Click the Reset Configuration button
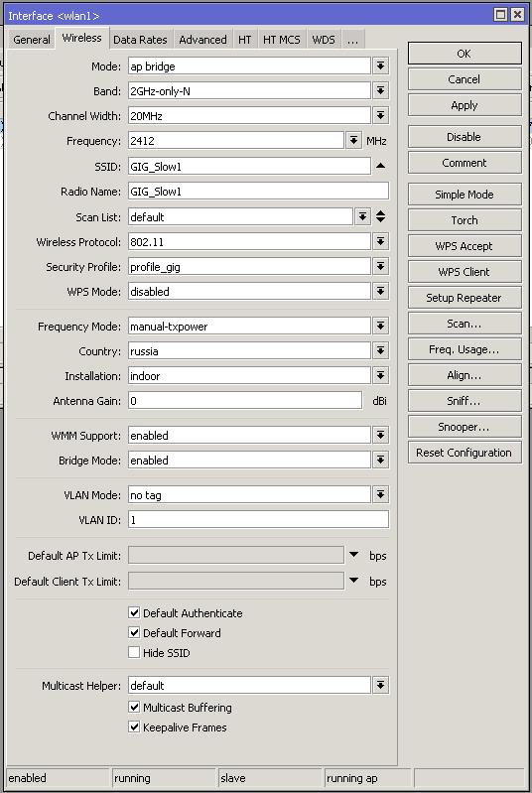This screenshot has width=532, height=793. 465,453
